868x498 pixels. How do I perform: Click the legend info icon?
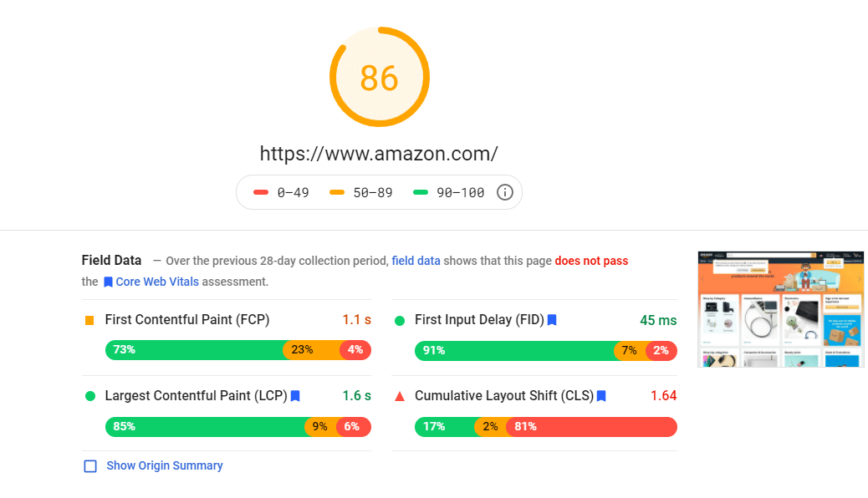coord(505,192)
